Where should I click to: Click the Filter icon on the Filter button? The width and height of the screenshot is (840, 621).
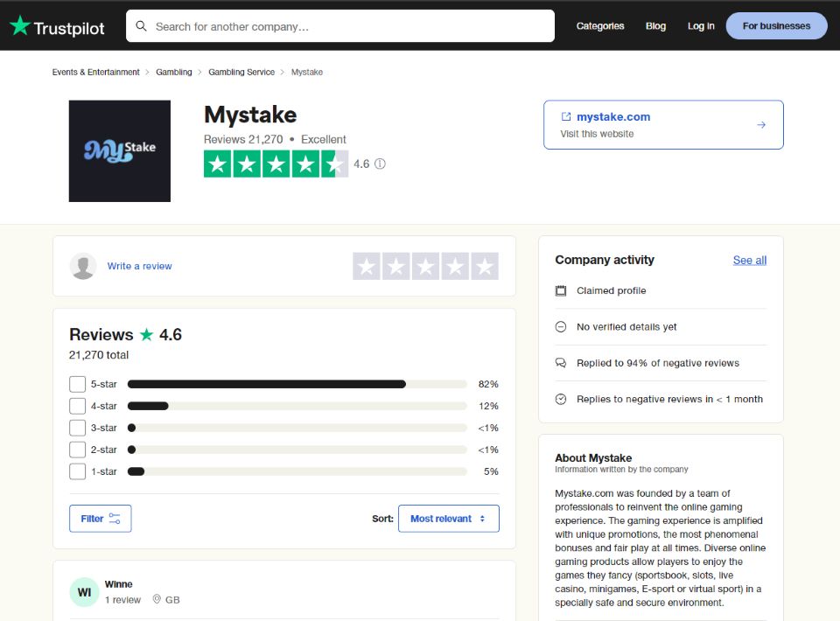pos(115,518)
